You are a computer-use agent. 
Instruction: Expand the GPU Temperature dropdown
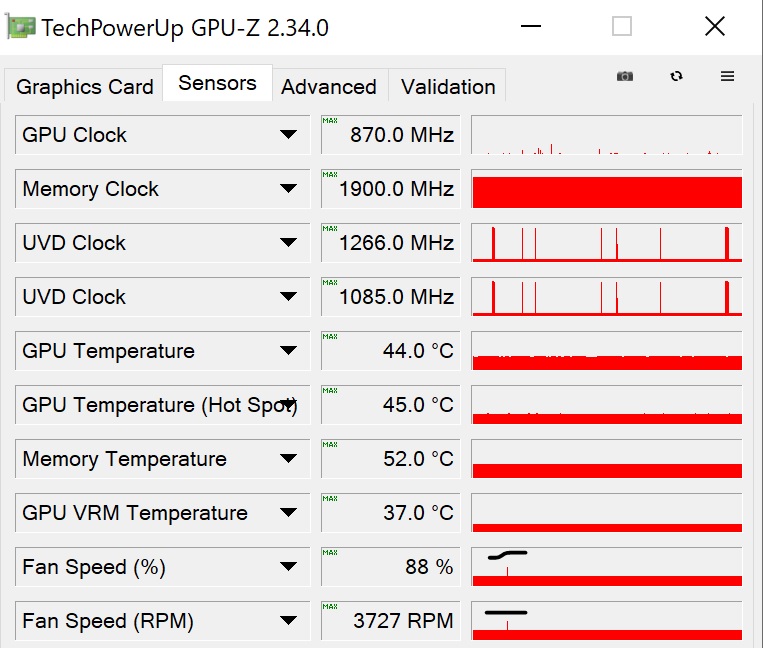(x=288, y=351)
